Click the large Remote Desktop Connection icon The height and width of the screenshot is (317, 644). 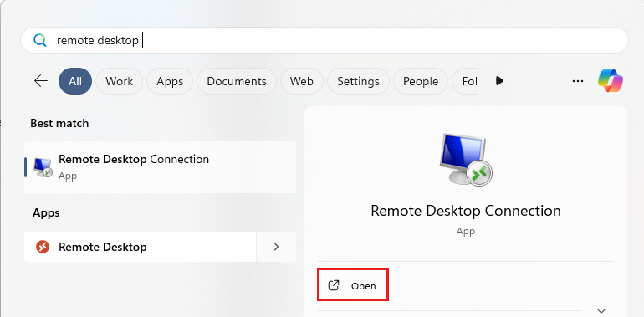coord(465,159)
